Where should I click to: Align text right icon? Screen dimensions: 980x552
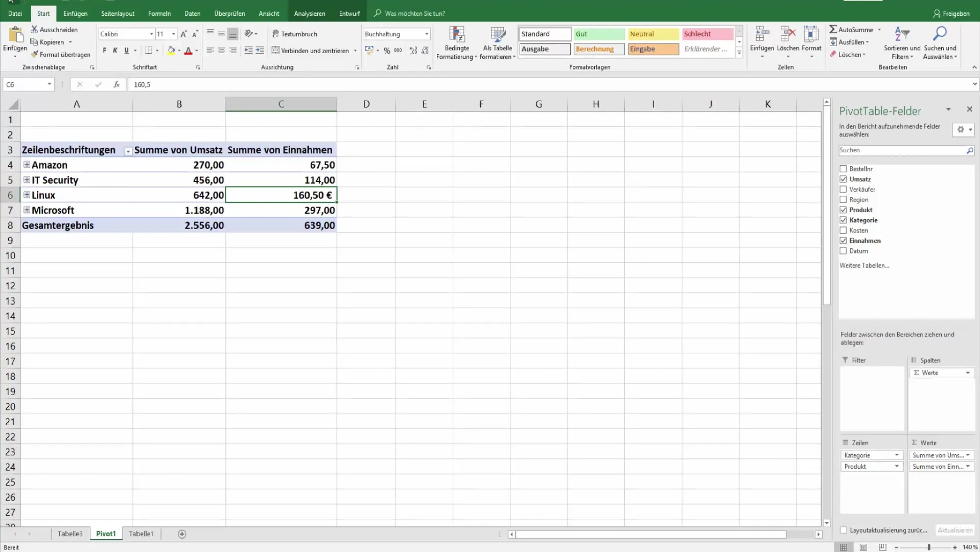(232, 50)
